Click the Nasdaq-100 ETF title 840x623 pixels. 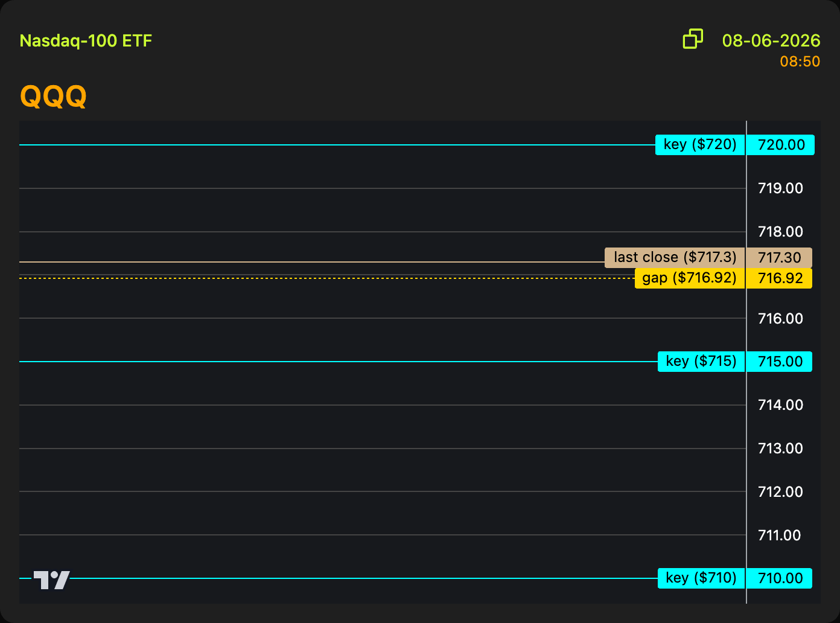click(x=86, y=41)
